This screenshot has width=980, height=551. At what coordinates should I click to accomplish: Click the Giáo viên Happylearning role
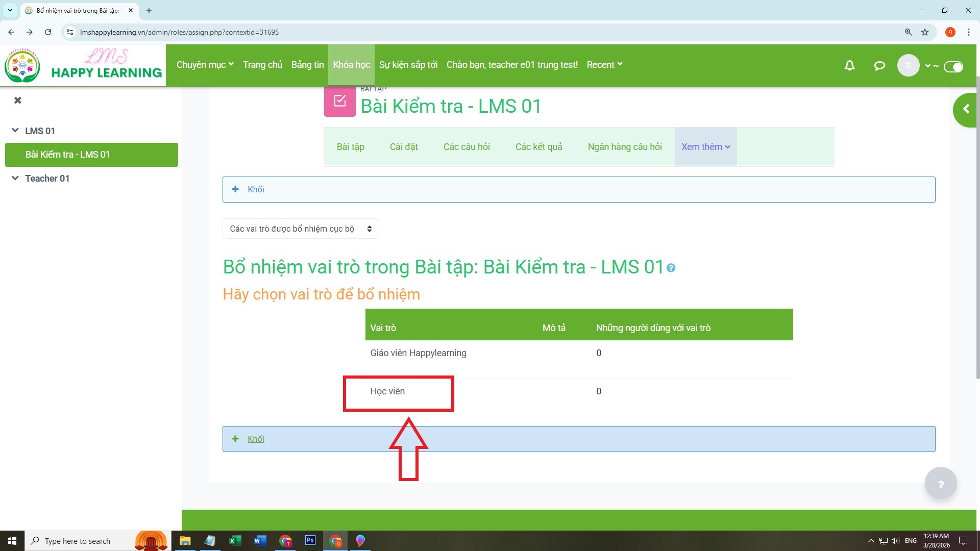(x=418, y=353)
